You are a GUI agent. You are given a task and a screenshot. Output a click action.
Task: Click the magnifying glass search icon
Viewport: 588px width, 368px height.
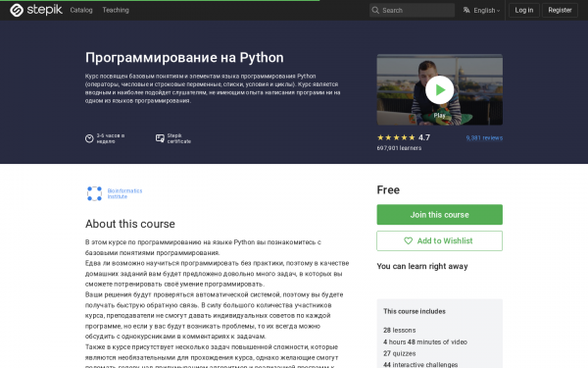coord(375,11)
